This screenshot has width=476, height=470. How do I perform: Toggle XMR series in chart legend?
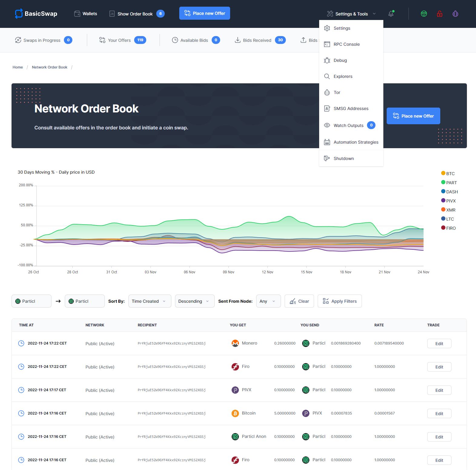(448, 210)
